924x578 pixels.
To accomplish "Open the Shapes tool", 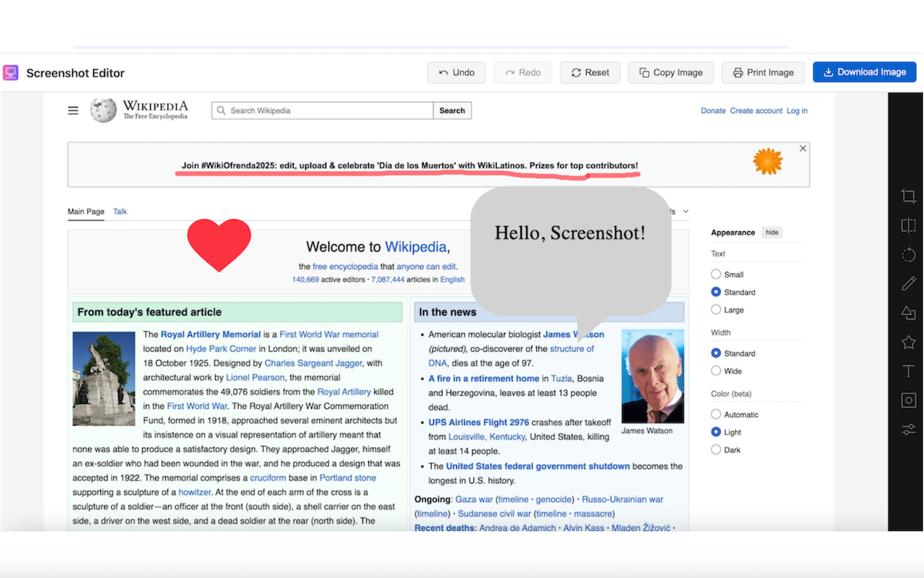I will coord(908,313).
